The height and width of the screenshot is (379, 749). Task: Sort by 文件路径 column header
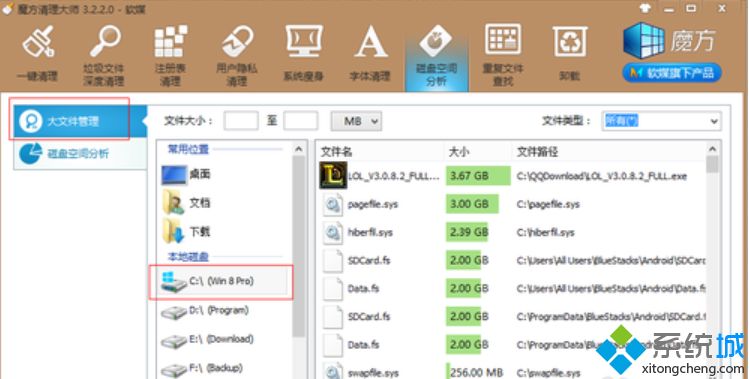point(537,152)
